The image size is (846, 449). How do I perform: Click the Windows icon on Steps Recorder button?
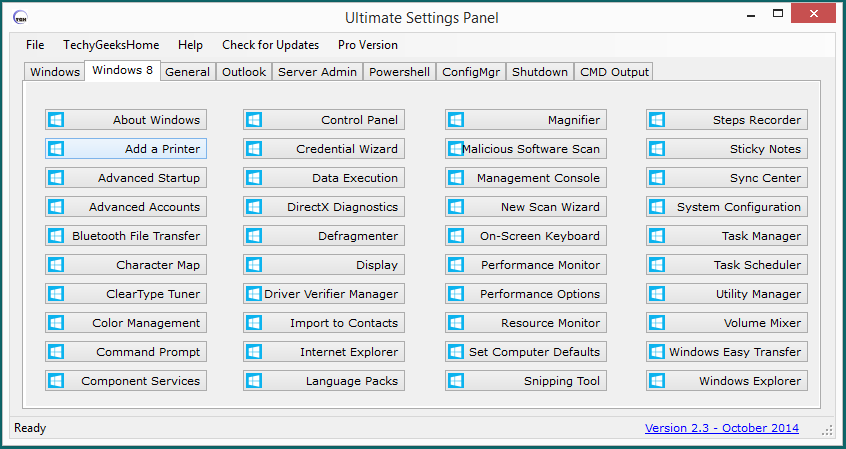click(x=657, y=120)
